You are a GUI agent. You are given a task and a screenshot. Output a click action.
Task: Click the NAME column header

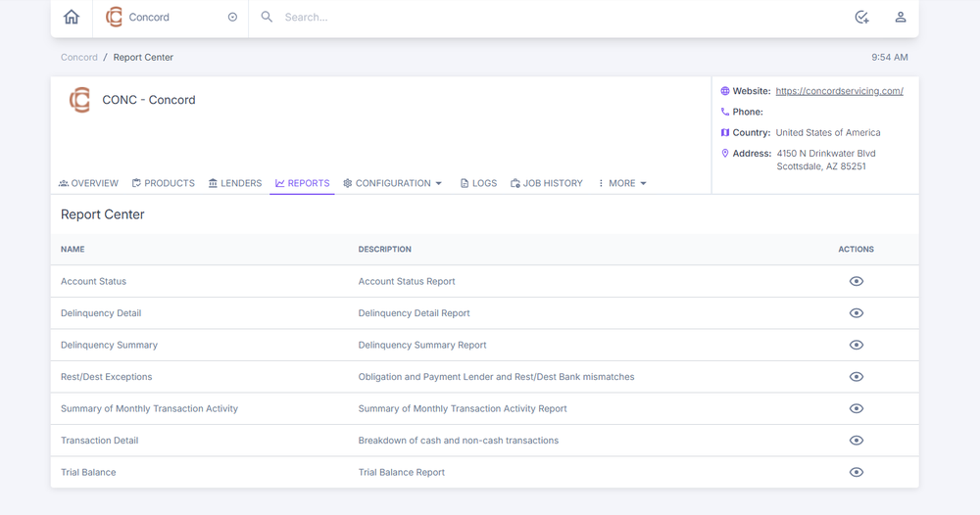(x=73, y=249)
